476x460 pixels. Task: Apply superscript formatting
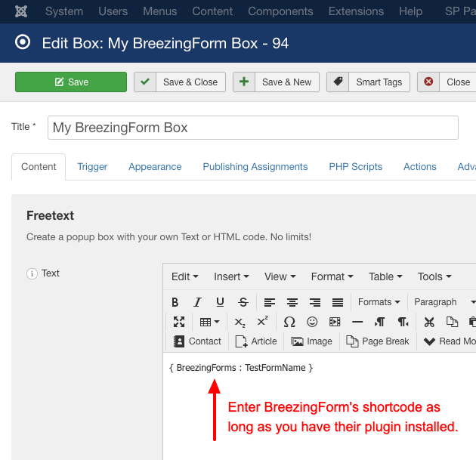[x=263, y=321]
